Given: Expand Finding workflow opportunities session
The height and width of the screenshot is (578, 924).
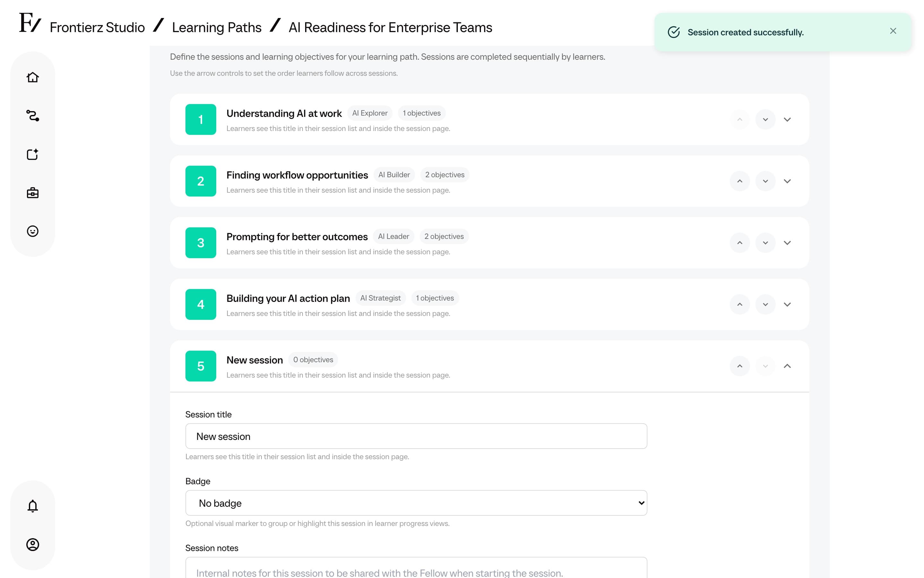Looking at the screenshot, I should point(787,181).
